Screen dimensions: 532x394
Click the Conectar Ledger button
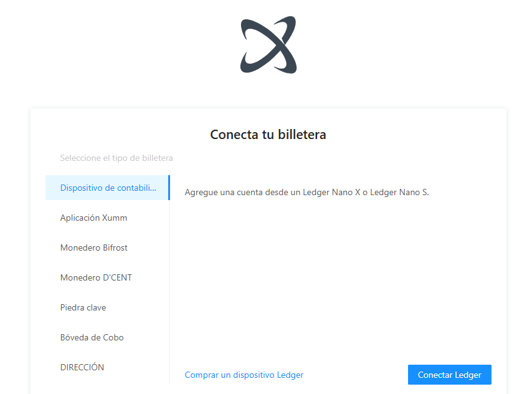click(450, 375)
